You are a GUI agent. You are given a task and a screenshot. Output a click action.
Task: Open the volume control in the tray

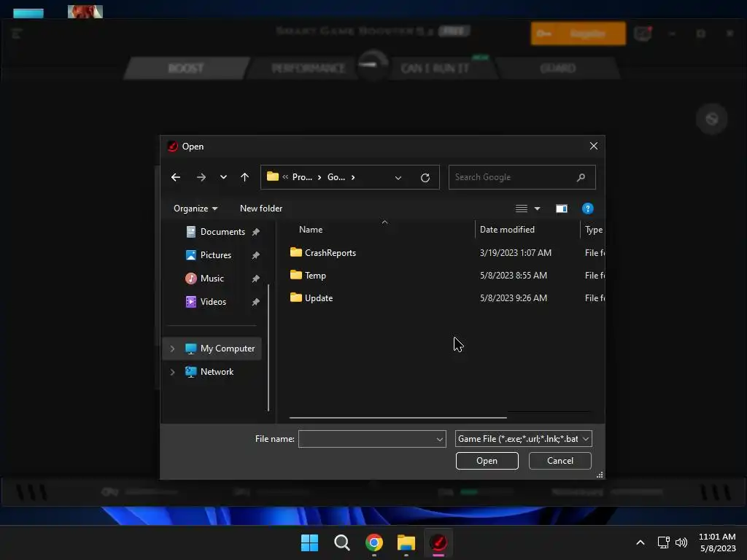(681, 542)
